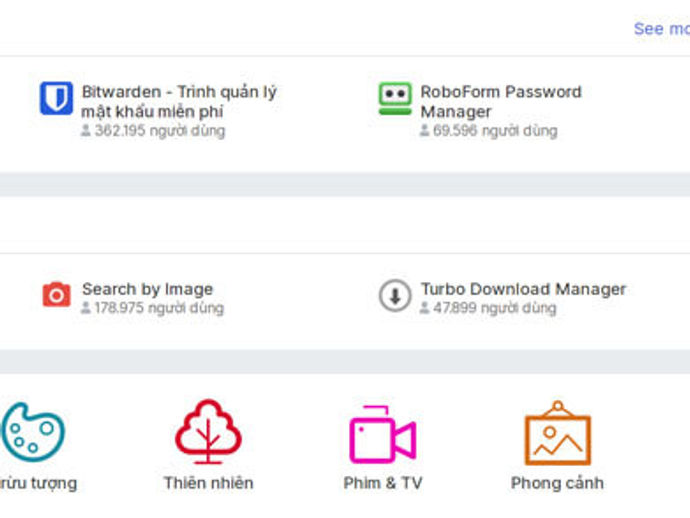This screenshot has width=690, height=518.
Task: Click the Search by Image camera icon
Action: pyautogui.click(x=56, y=295)
